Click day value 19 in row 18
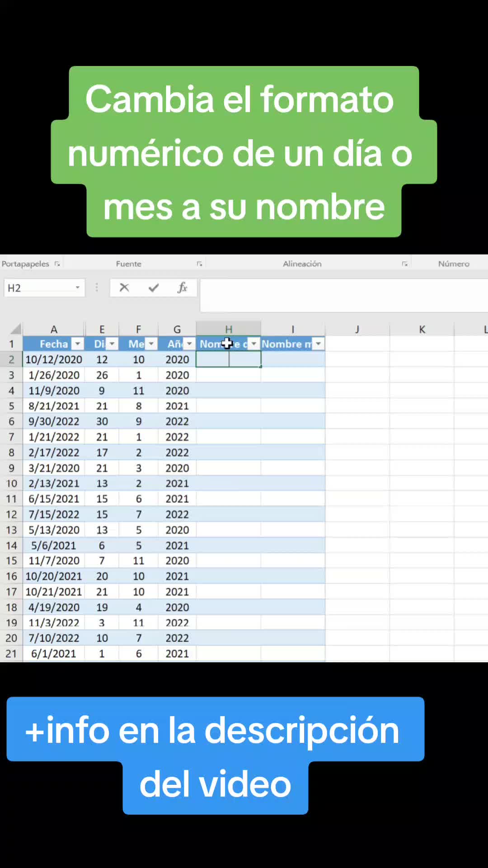Screen dimensions: 488x868 102,607
